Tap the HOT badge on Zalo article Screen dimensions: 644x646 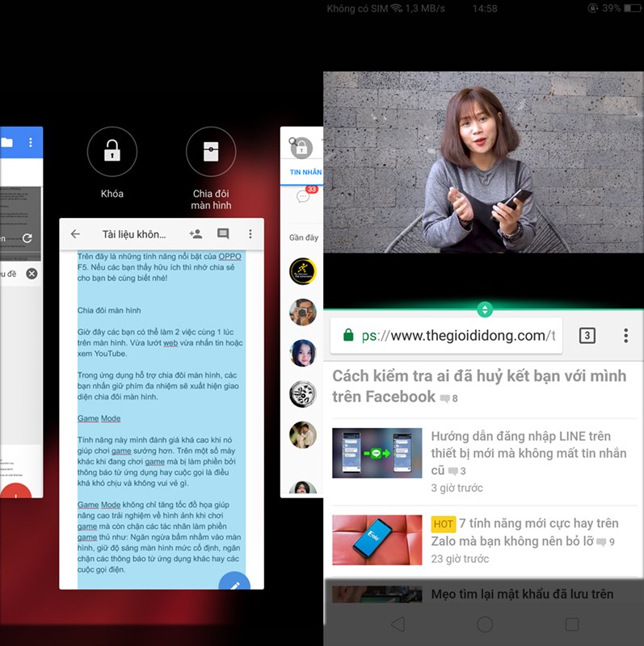click(x=444, y=523)
